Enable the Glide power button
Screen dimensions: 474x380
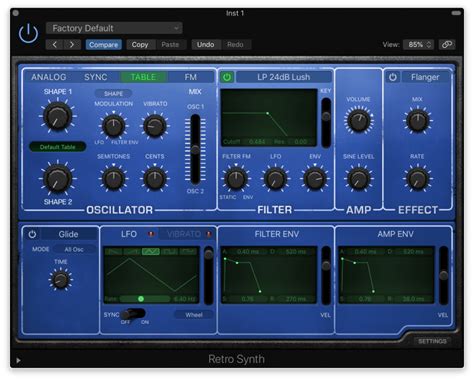coord(32,234)
